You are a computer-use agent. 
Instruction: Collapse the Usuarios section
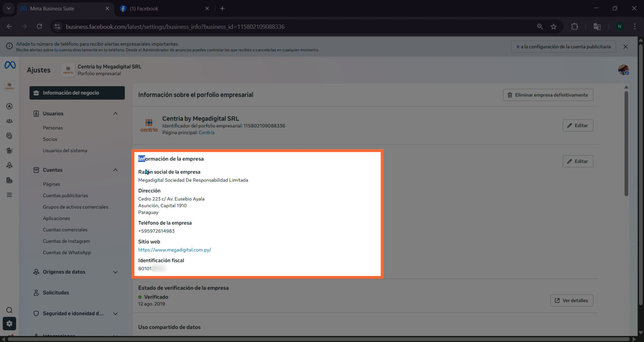[115, 113]
